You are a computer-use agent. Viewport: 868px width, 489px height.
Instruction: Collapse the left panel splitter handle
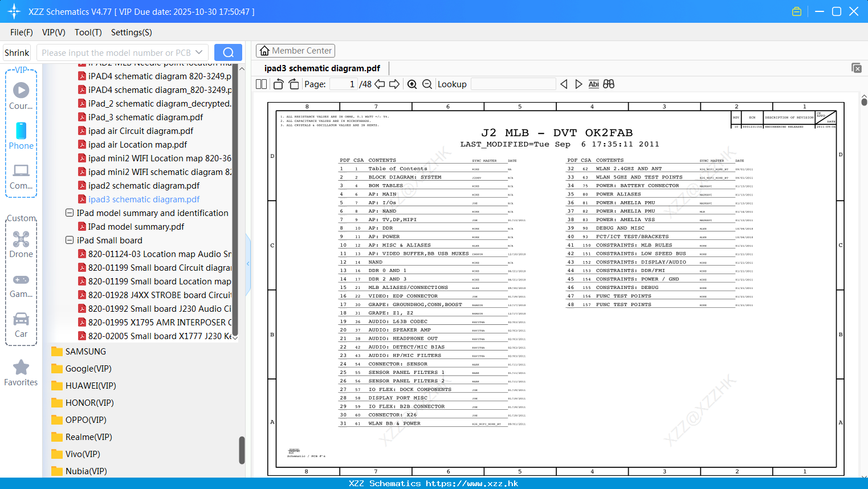[x=248, y=263]
